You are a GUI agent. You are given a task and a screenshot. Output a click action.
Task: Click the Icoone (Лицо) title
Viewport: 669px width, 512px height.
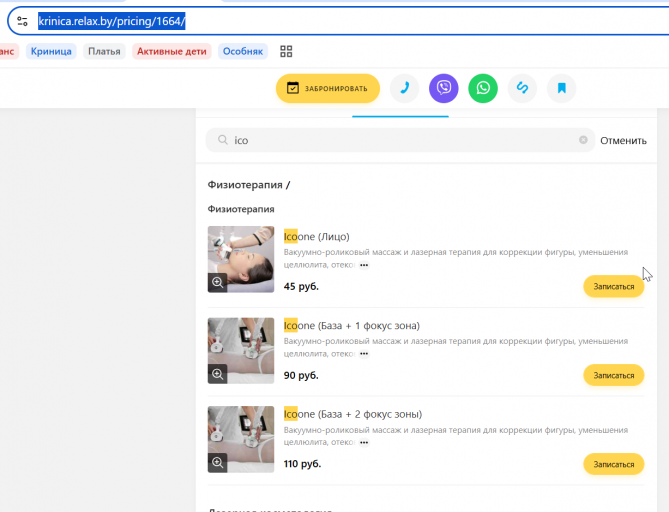317,236
